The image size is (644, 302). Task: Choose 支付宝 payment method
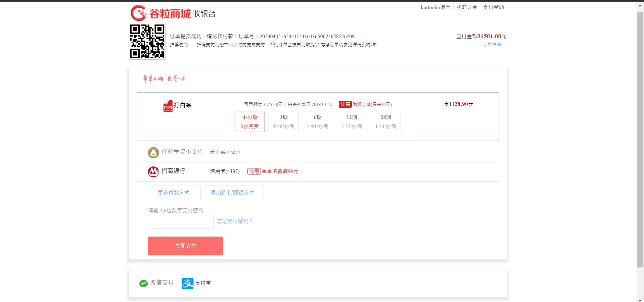pyautogui.click(x=196, y=283)
